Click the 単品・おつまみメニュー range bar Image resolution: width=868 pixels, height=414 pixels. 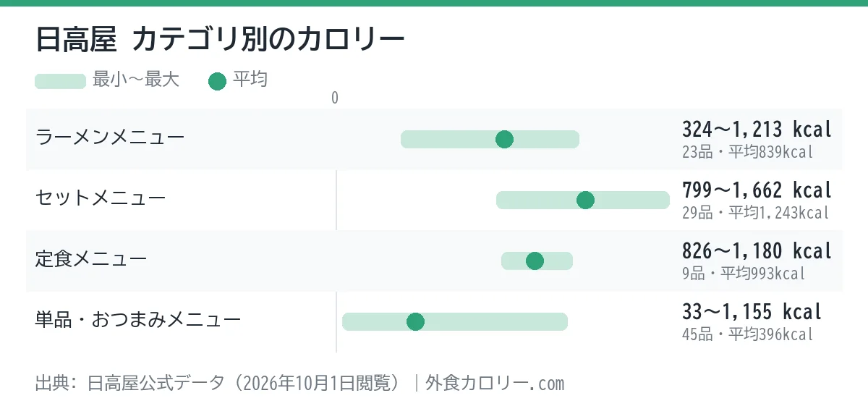455,322
